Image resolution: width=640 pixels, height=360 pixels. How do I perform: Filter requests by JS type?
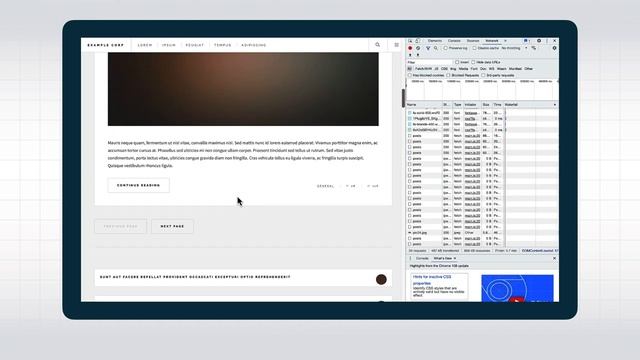click(x=436, y=69)
